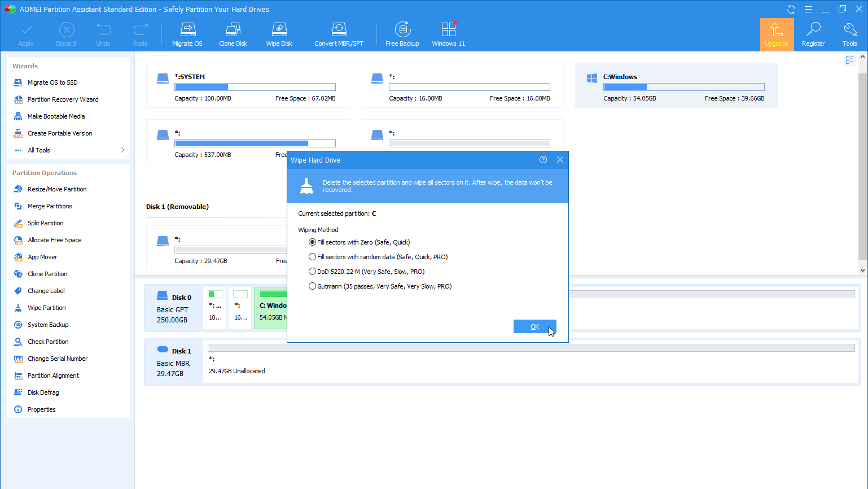Screen dimensions: 868x489
Task: Select Fill sectors with Zero method
Action: (359, 242)
